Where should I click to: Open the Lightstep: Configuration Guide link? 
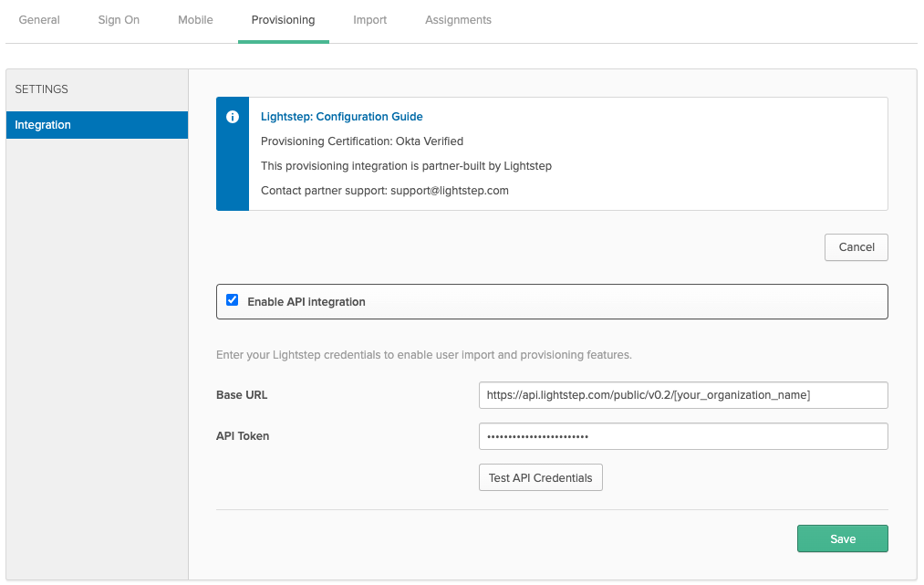(x=341, y=117)
